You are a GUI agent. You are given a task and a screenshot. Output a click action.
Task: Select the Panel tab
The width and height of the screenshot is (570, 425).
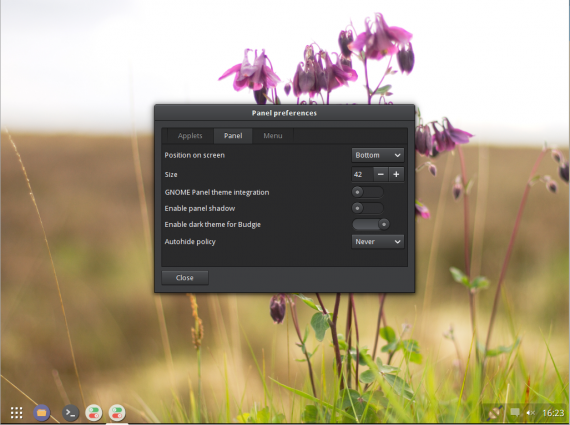[x=233, y=136]
